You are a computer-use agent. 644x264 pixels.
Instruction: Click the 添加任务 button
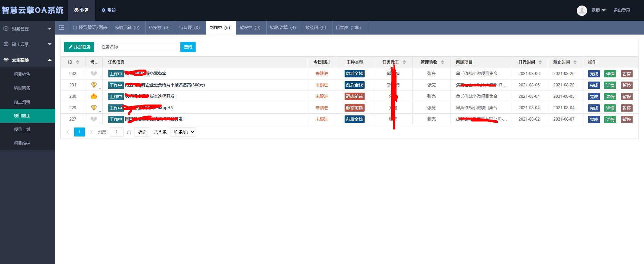coord(79,47)
